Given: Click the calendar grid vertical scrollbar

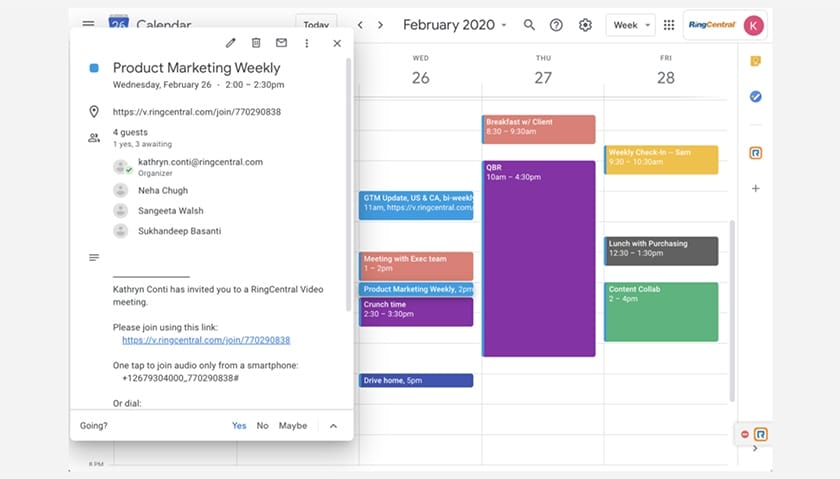Looking at the screenshot, I should pyautogui.click(x=732, y=311).
